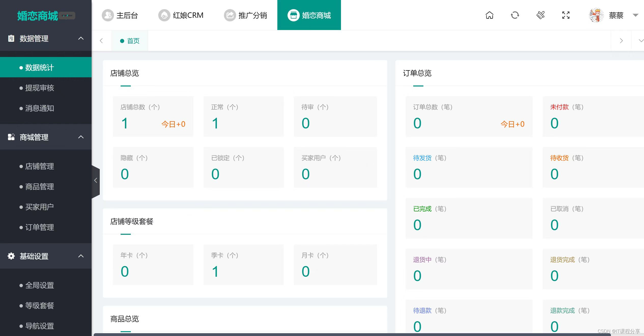Click the 数据管理 clipboard icon
The width and height of the screenshot is (644, 336).
tap(11, 38)
